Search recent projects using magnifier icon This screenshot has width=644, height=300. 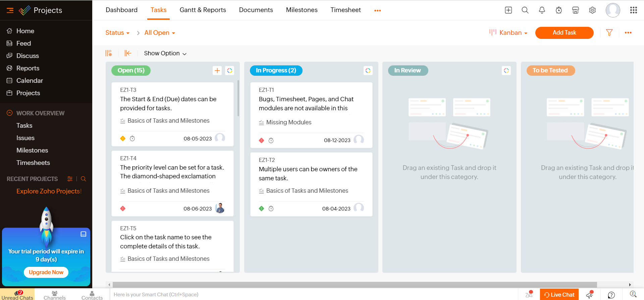84,179
